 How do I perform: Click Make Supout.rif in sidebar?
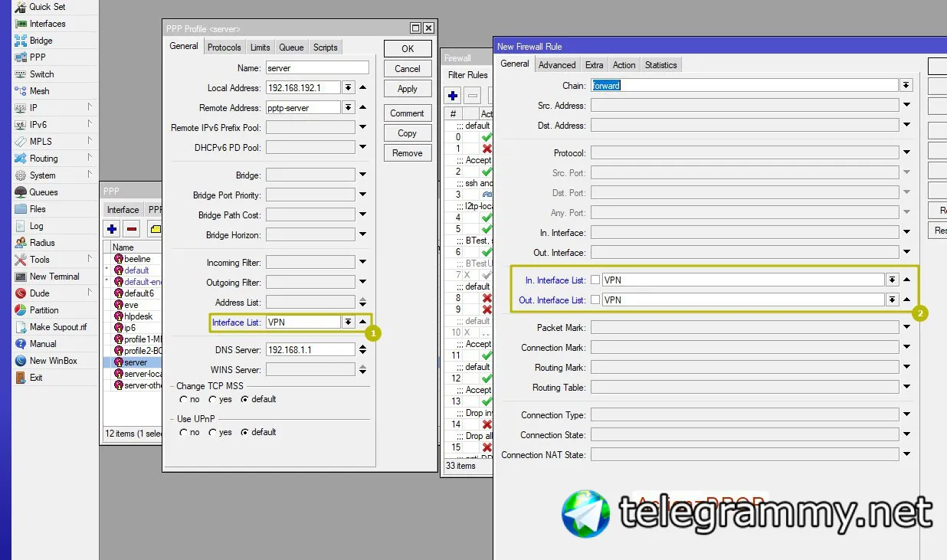pos(58,327)
